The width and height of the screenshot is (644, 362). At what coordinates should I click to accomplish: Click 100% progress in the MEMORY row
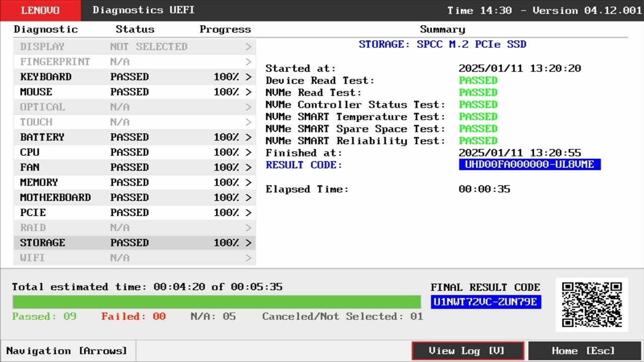point(226,183)
